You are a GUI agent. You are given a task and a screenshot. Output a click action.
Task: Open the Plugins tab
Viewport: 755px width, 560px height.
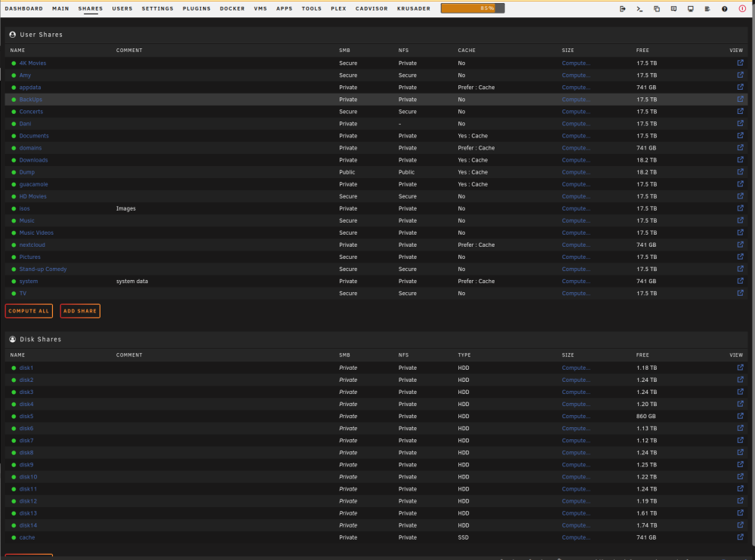pos(196,8)
